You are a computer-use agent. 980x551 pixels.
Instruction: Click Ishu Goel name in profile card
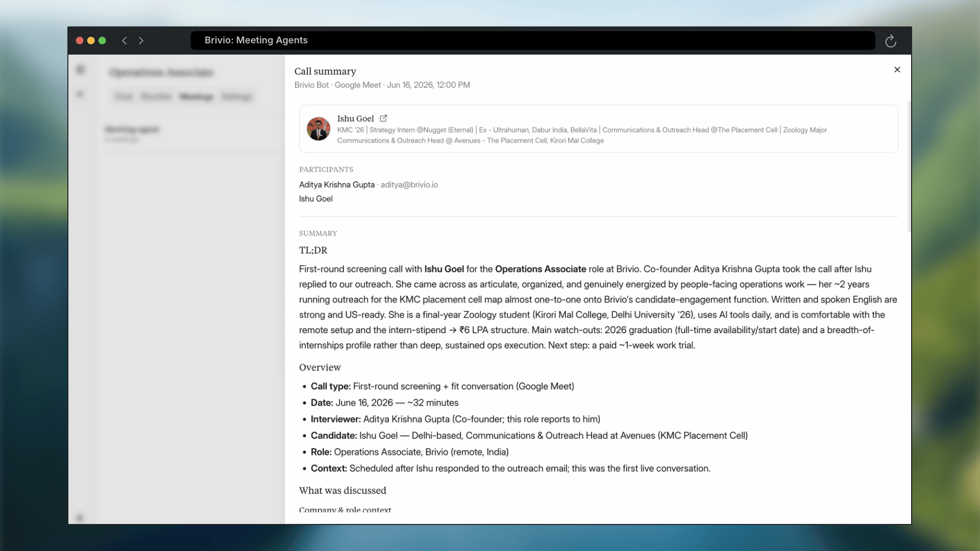coord(355,118)
